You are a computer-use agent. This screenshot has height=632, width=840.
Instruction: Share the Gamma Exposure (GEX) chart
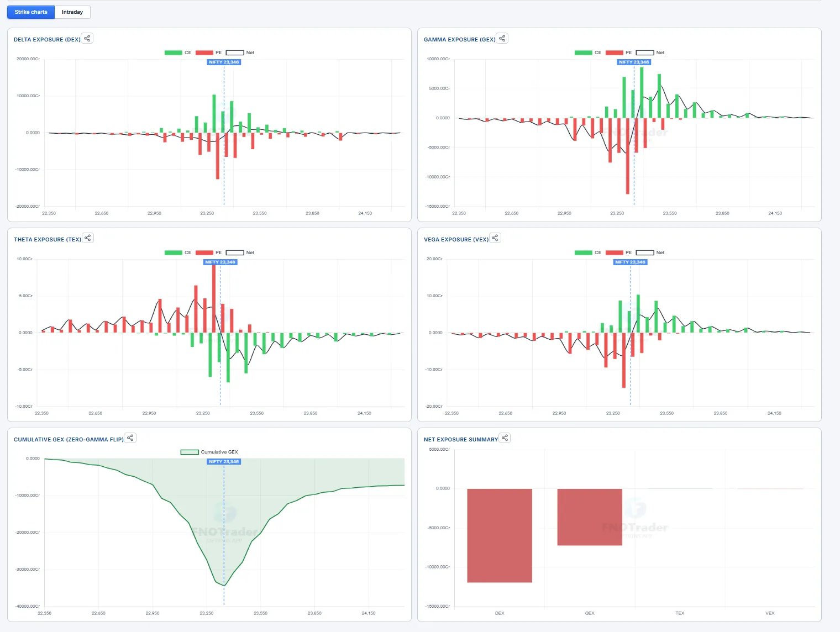coord(502,38)
